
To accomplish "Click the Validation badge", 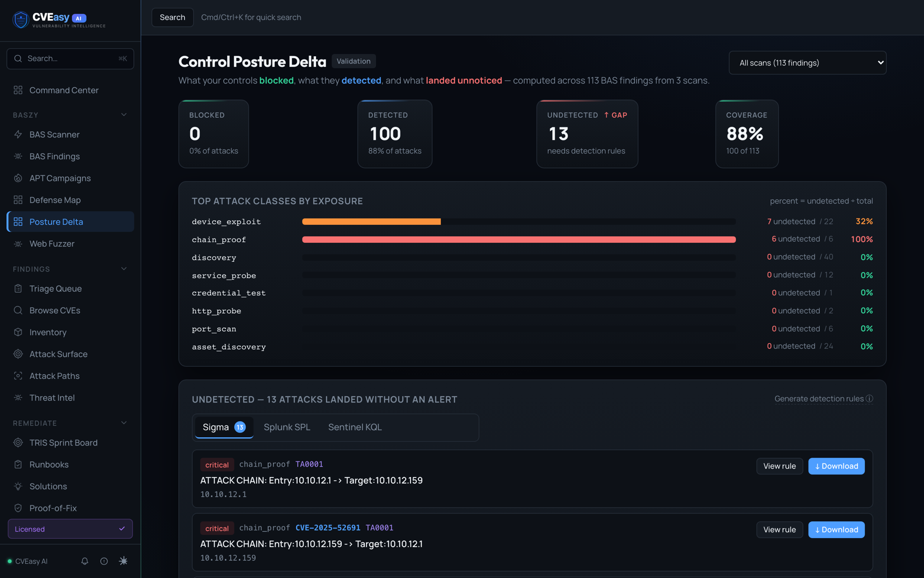I will pos(353,61).
